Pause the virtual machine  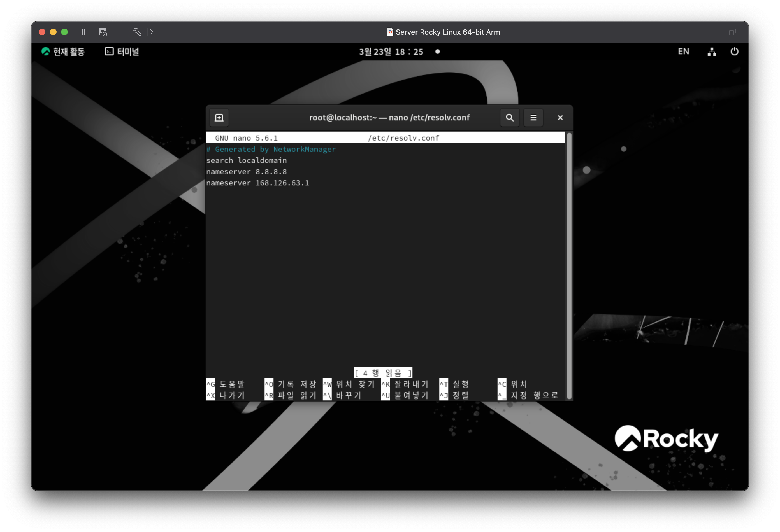pyautogui.click(x=83, y=32)
